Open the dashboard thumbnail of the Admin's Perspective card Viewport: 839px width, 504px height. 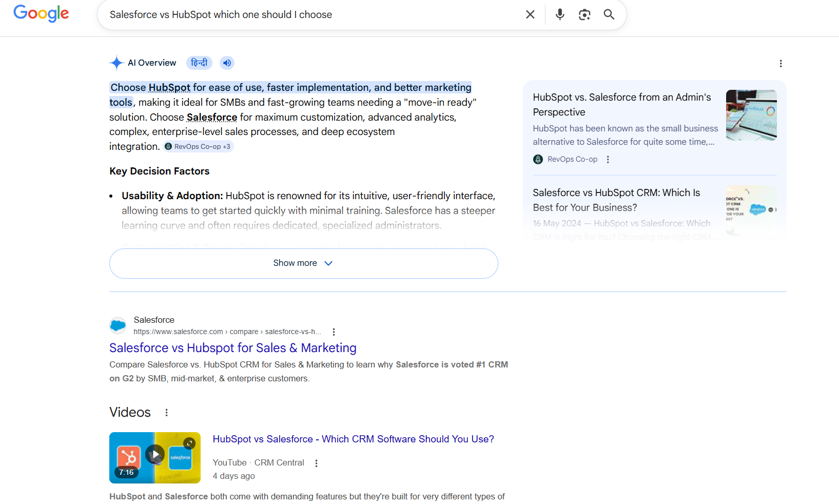coord(751,115)
